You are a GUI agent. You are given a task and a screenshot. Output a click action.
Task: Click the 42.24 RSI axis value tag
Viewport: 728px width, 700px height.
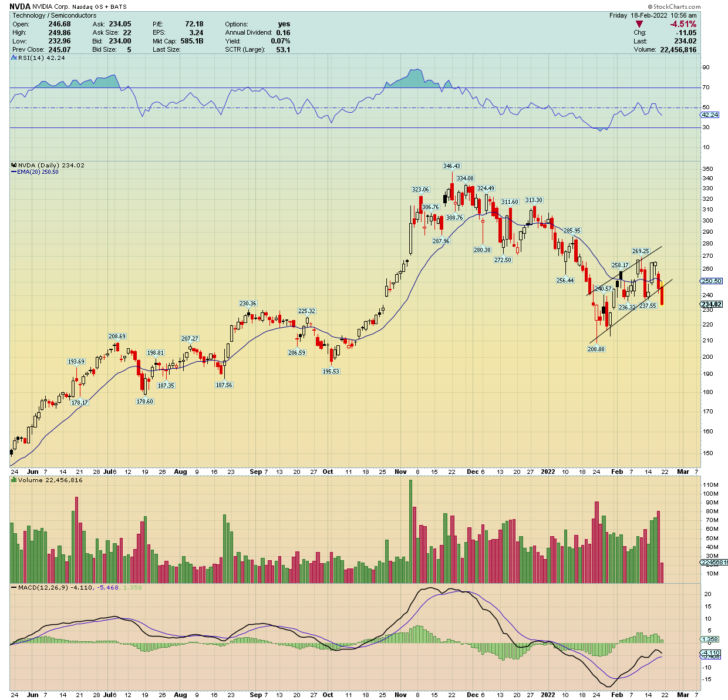[711, 115]
